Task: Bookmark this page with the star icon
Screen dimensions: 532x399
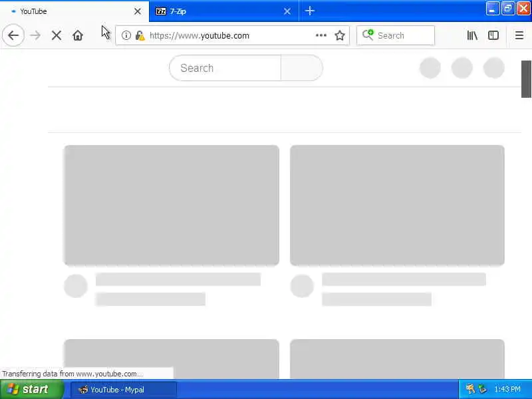Action: [x=340, y=35]
